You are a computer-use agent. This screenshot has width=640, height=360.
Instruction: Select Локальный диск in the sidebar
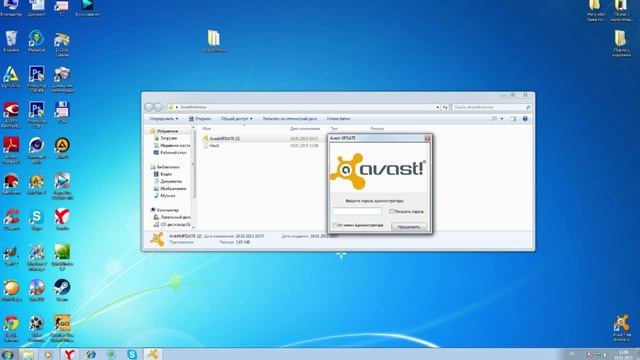171,217
